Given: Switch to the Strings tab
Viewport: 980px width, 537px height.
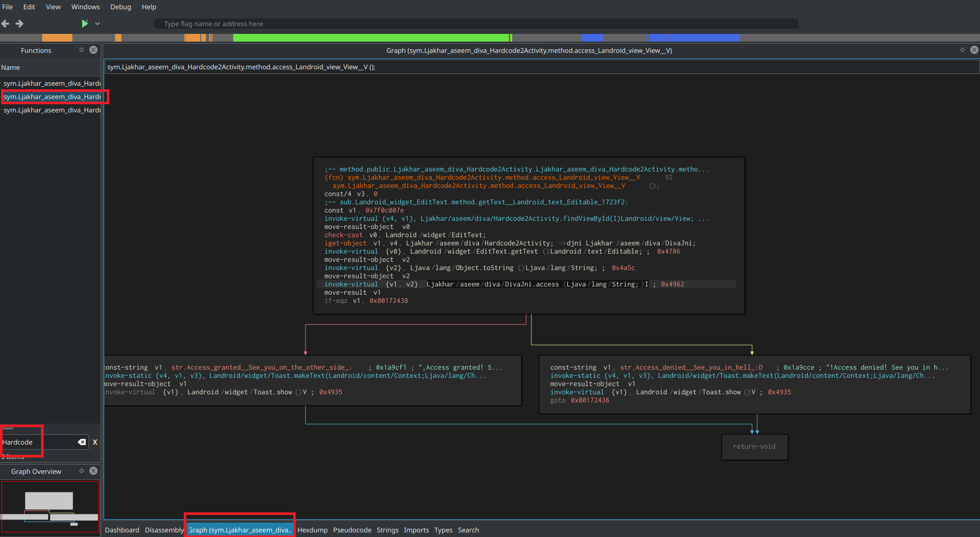Looking at the screenshot, I should [x=387, y=530].
